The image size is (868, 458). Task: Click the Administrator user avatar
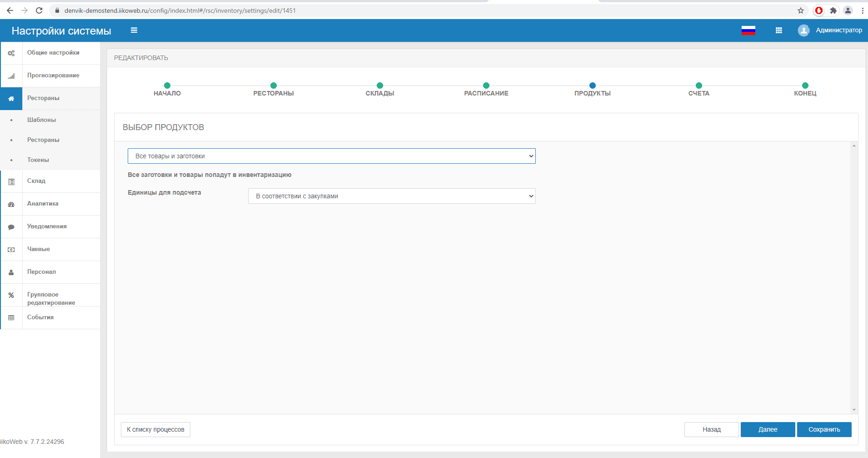pyautogui.click(x=803, y=30)
